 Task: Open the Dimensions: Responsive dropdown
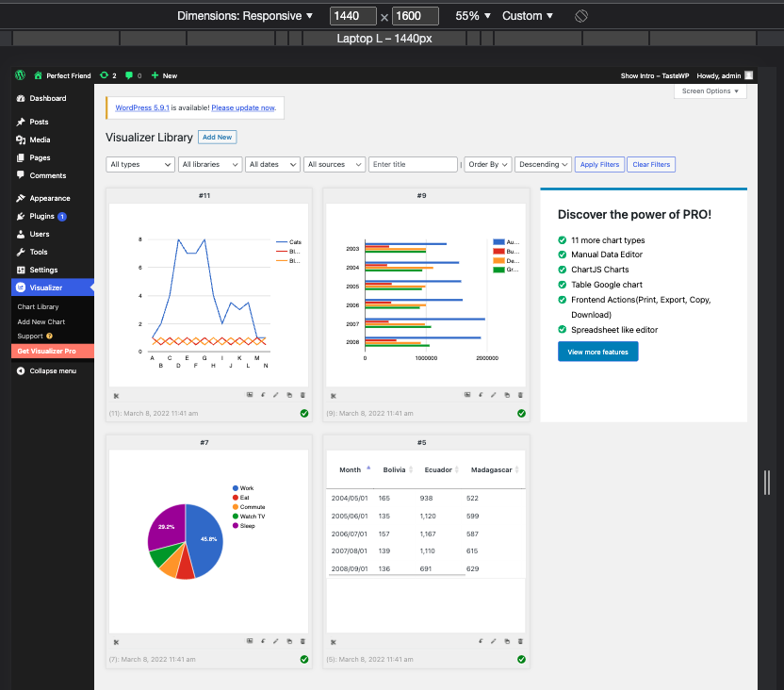tap(245, 16)
